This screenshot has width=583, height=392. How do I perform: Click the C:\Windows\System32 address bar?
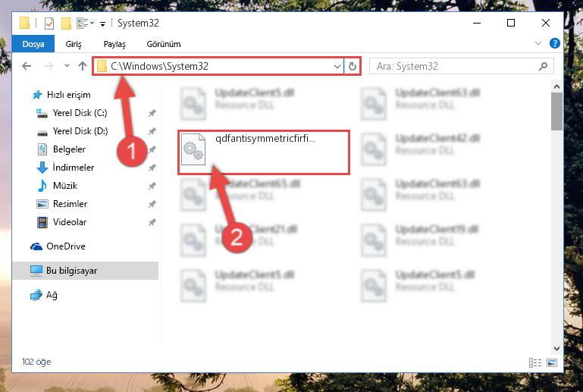coord(218,66)
